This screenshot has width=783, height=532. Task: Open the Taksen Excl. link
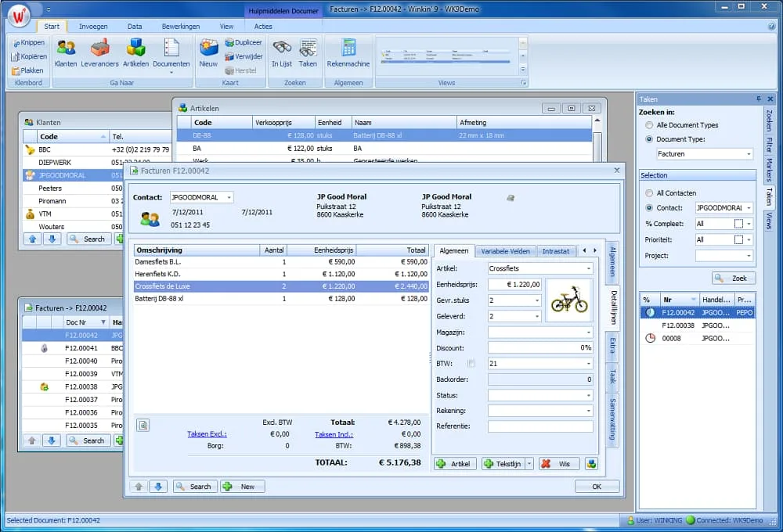207,434
